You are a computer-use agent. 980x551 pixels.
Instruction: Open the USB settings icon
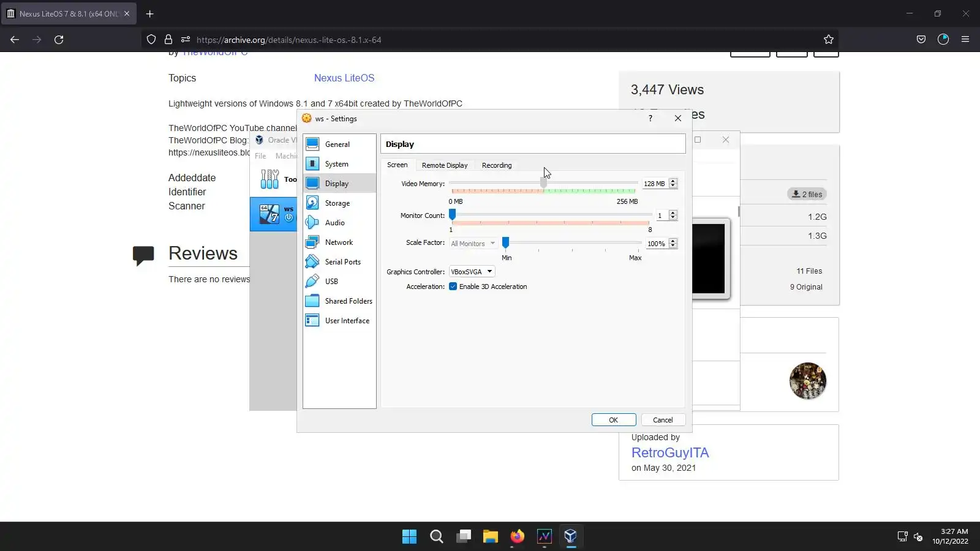point(312,281)
